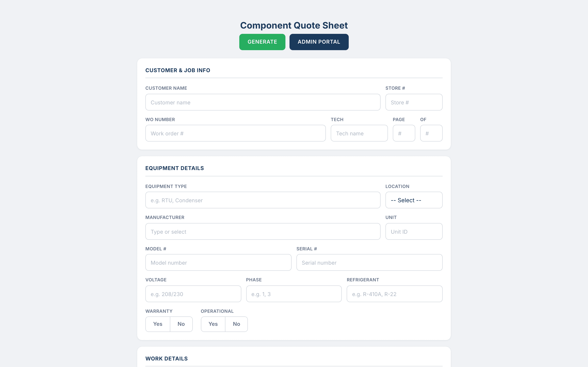Click the Customer name input
Screen dimensions: 588x367
coord(263,102)
